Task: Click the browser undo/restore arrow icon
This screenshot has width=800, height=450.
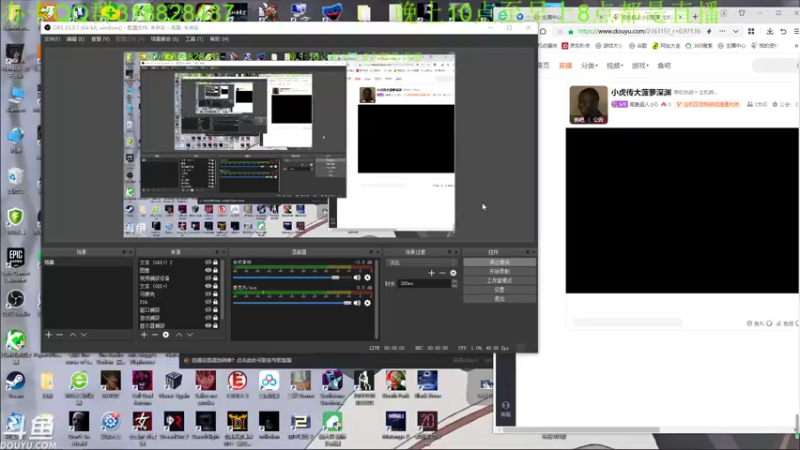Action: 783,31
